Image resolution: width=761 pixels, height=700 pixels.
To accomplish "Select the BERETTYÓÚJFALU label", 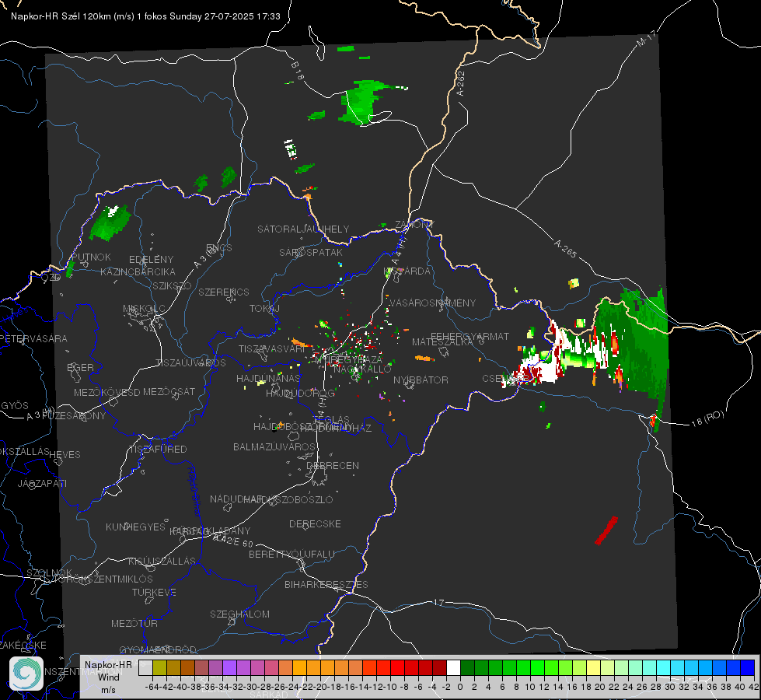I will tap(291, 555).
